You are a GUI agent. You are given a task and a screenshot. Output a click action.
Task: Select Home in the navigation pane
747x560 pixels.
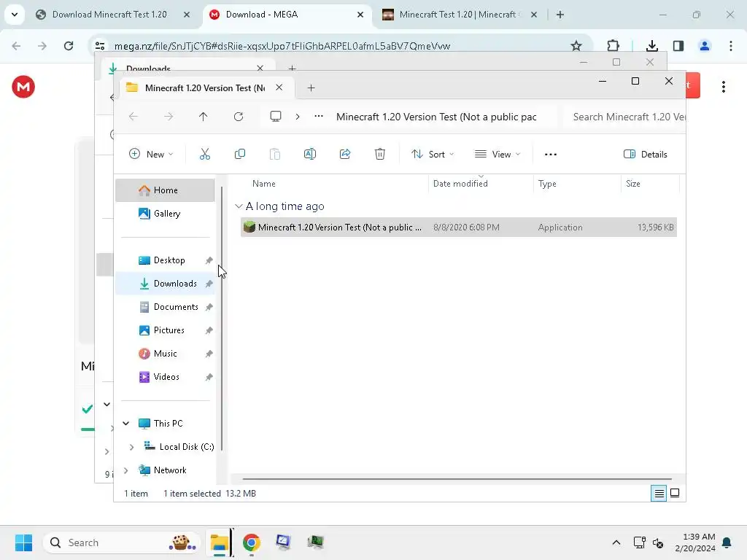tap(166, 190)
